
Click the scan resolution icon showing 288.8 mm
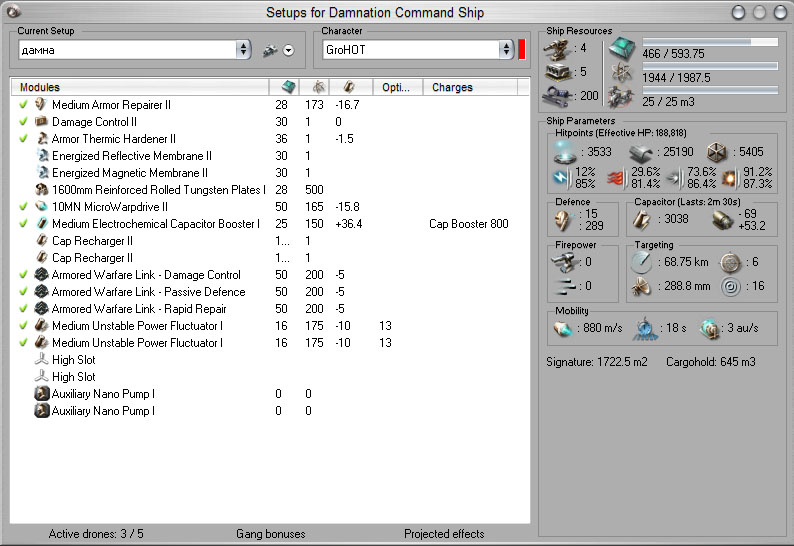coord(641,286)
